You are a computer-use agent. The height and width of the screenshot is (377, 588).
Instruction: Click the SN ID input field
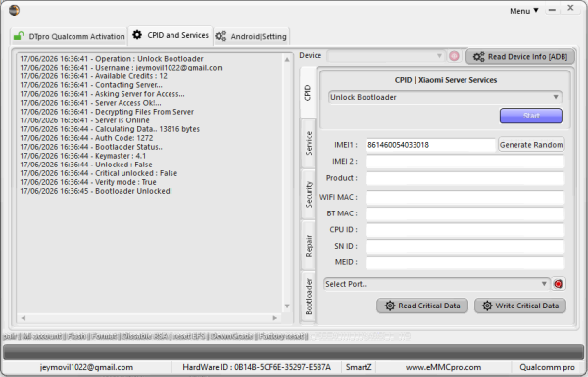click(x=465, y=246)
